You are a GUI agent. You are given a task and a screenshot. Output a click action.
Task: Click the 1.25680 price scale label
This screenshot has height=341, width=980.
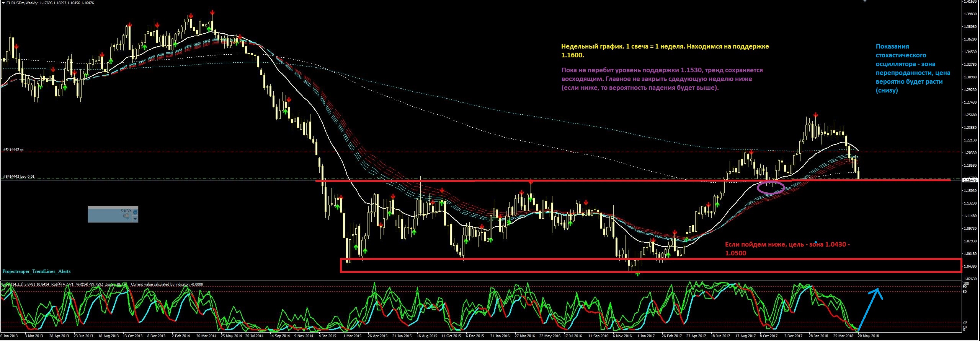(x=970, y=115)
